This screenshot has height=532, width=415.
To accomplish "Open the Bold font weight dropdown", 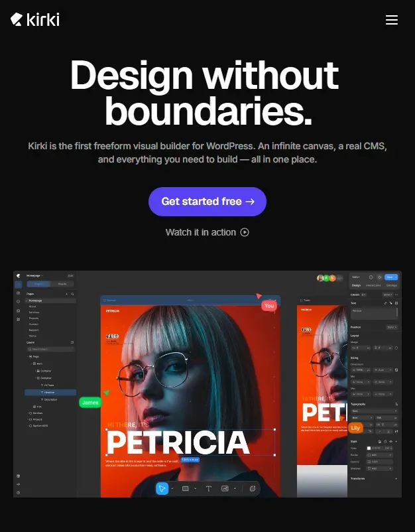I will click(x=362, y=418).
